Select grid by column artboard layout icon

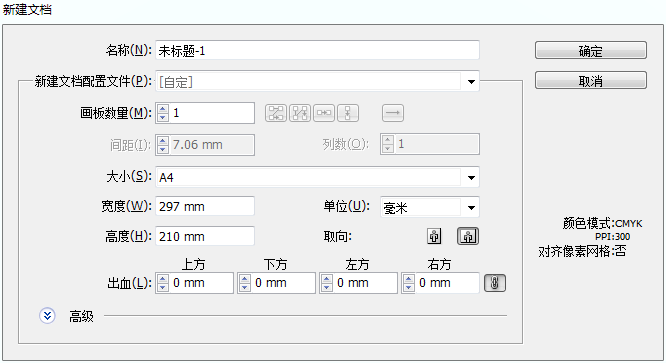300,113
